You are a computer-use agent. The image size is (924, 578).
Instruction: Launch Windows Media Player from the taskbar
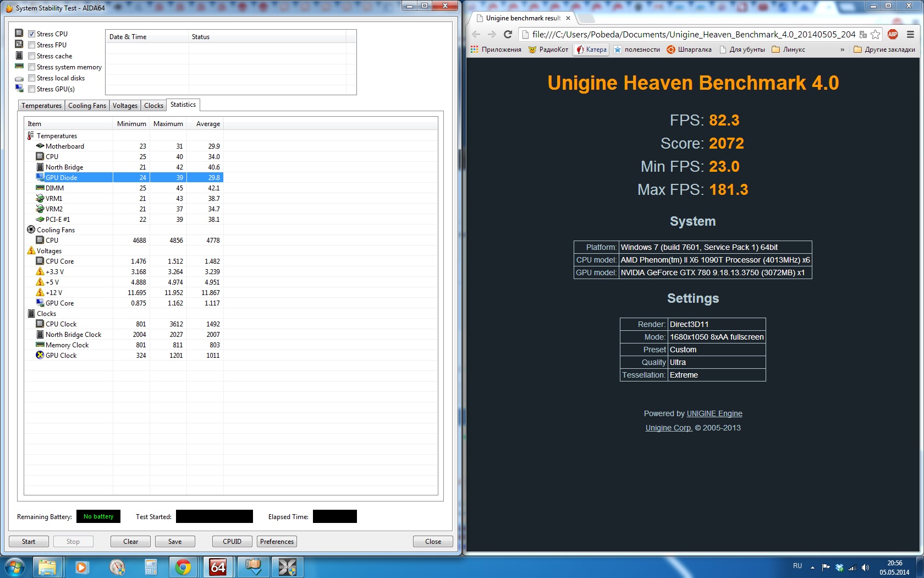[82, 567]
